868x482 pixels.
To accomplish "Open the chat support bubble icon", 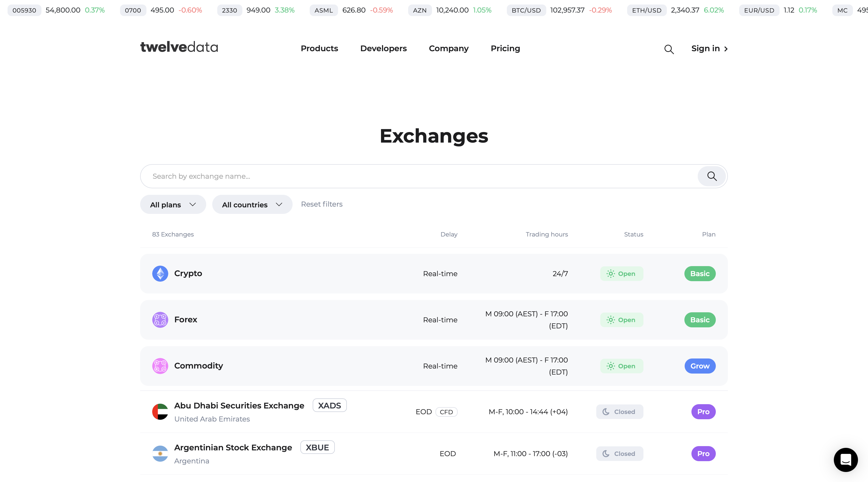I will [x=845, y=460].
